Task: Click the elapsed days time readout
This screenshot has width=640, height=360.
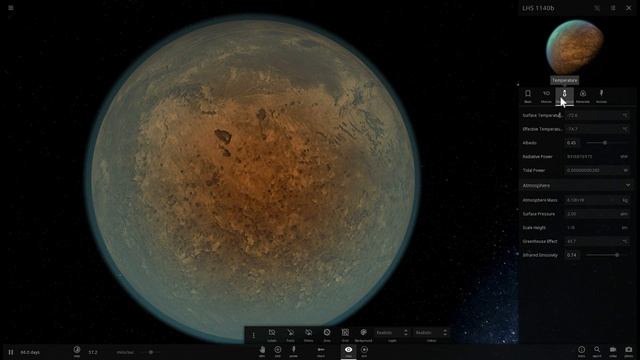Action: tap(30, 352)
